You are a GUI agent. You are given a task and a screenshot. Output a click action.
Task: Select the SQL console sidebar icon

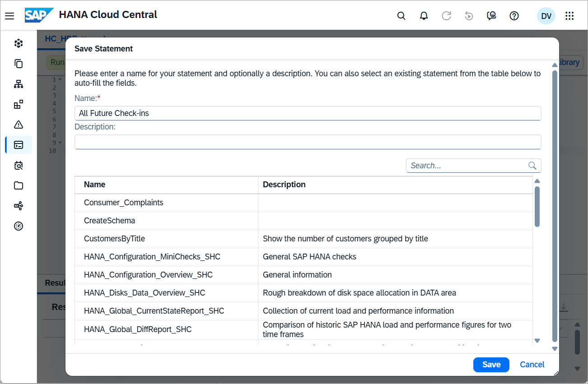(x=19, y=145)
